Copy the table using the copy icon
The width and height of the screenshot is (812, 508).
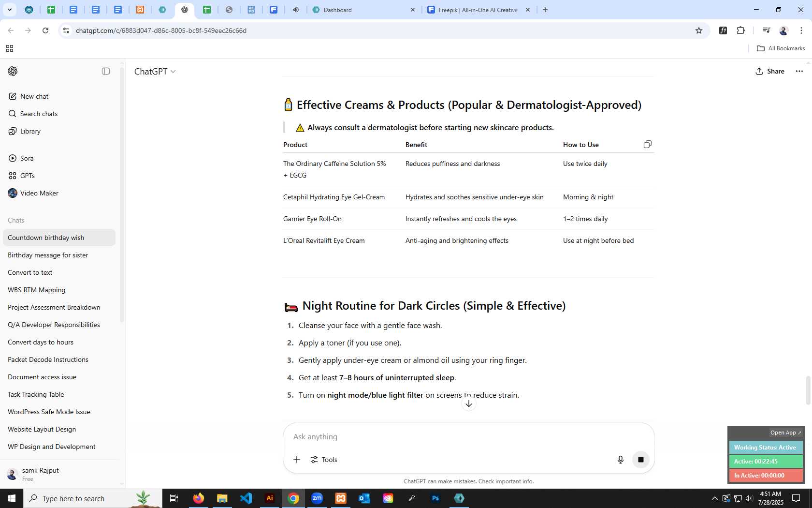[647, 144]
